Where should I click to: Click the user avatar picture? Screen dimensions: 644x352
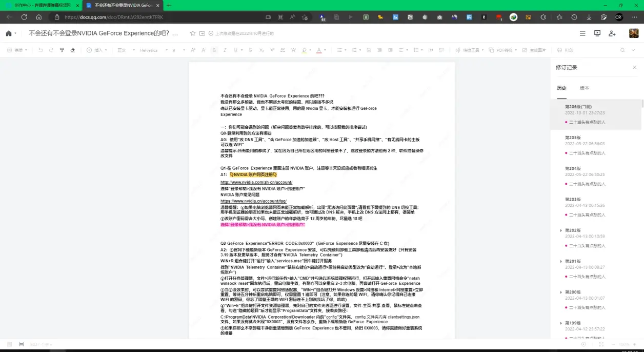[634, 33]
